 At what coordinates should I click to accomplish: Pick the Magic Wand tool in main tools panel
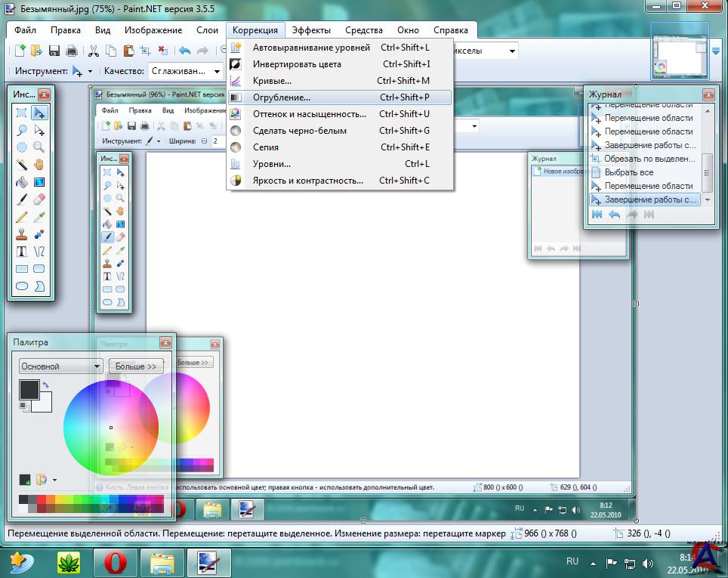pyautogui.click(x=22, y=164)
